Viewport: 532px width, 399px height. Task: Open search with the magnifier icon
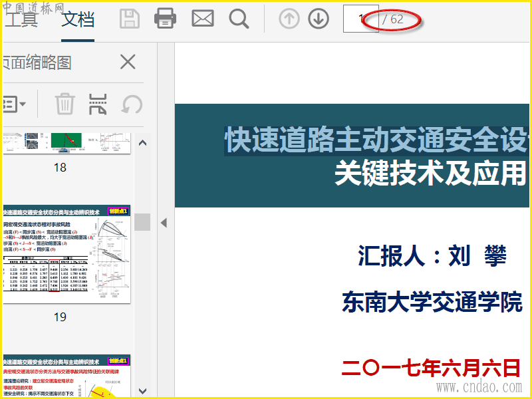239,19
